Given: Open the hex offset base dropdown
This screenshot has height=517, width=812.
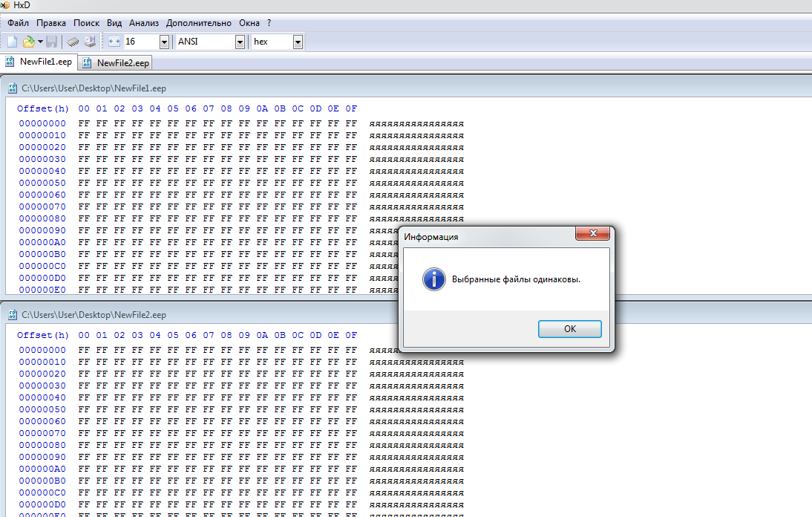Looking at the screenshot, I should click(298, 42).
